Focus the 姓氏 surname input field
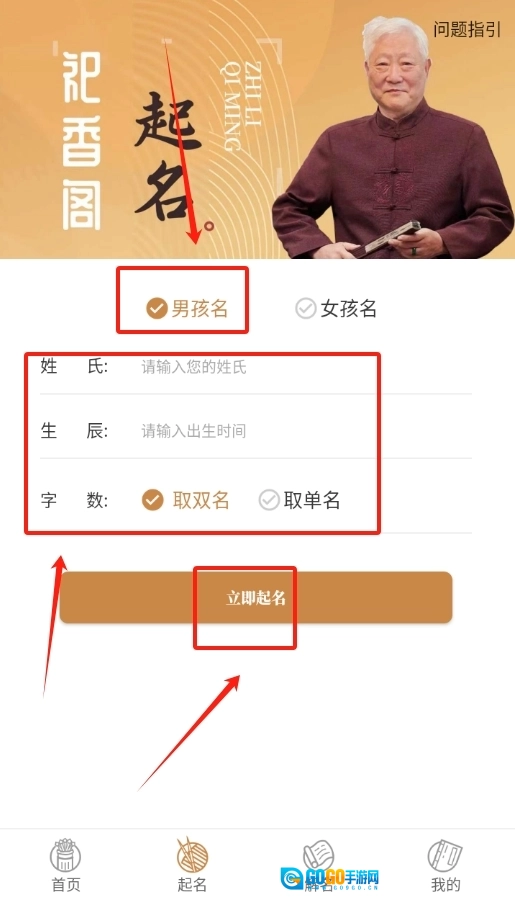515x900 pixels. click(255, 366)
